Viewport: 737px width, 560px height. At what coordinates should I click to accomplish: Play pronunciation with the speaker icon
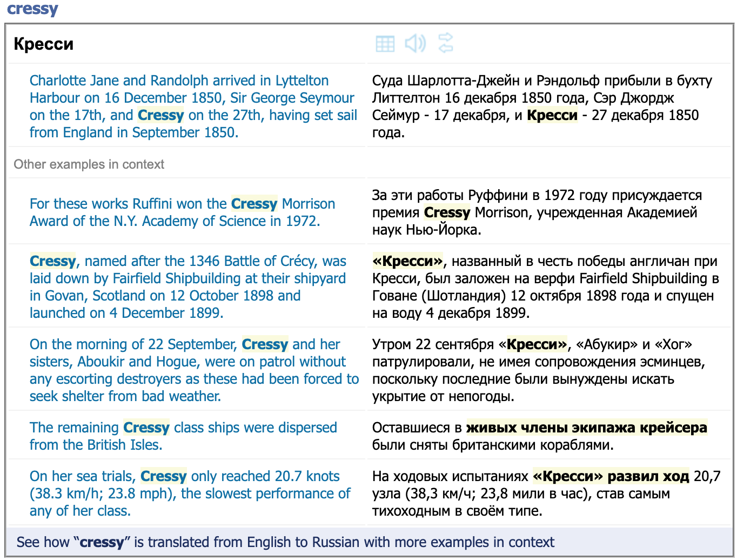pos(415,43)
